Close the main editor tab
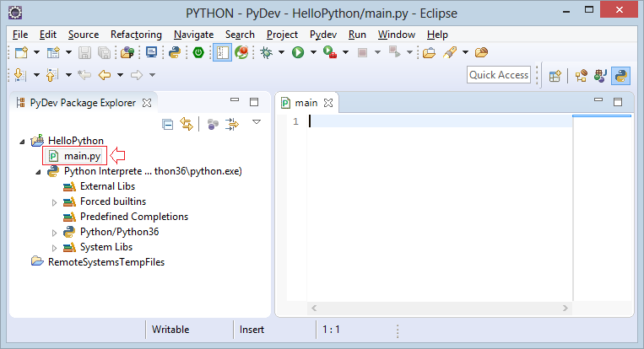Image resolution: width=644 pixels, height=349 pixels. tap(328, 103)
